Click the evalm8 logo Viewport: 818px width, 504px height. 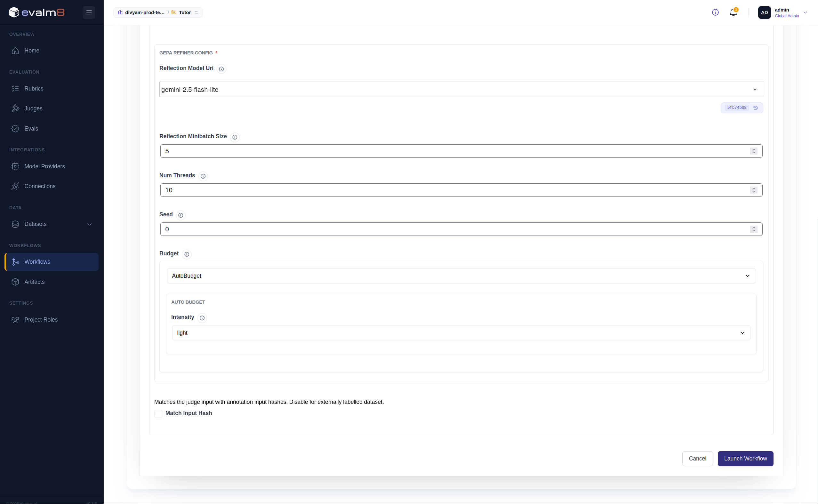[36, 12]
